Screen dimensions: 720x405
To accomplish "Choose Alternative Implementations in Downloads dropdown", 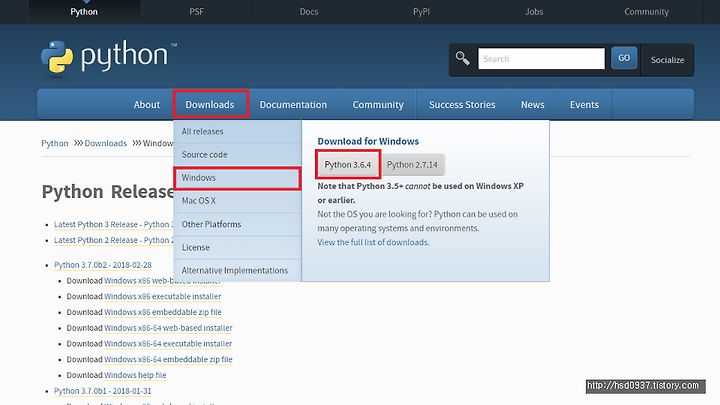I will click(237, 270).
